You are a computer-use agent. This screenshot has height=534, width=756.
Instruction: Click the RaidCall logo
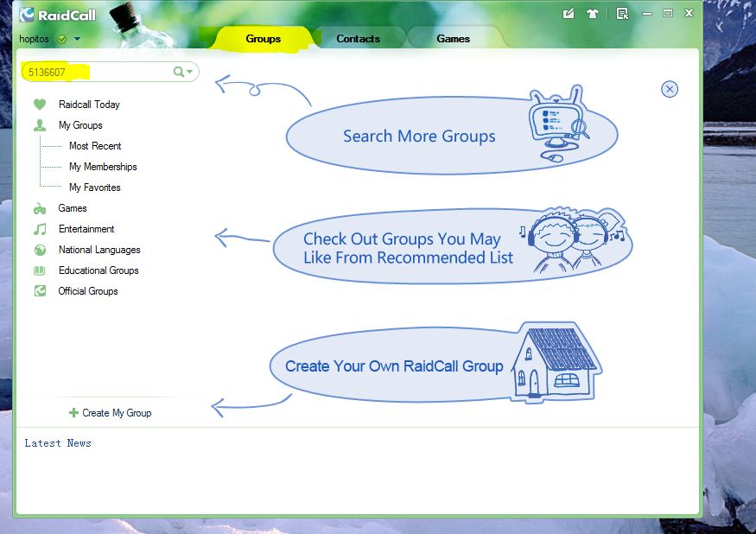pyautogui.click(x=58, y=15)
